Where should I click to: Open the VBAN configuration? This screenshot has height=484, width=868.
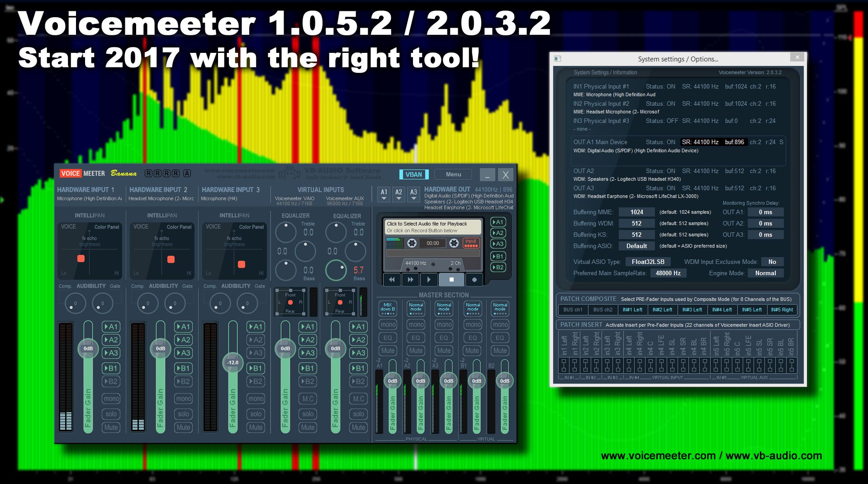[x=413, y=174]
